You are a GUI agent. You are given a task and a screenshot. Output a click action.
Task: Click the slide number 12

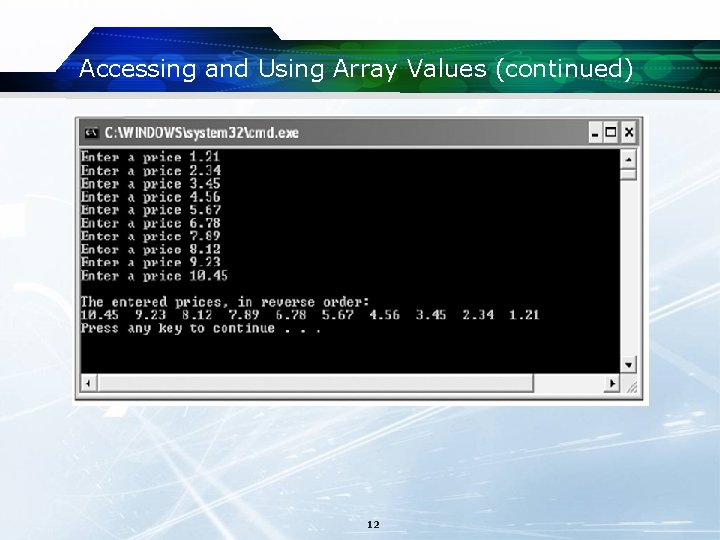[x=373, y=524]
